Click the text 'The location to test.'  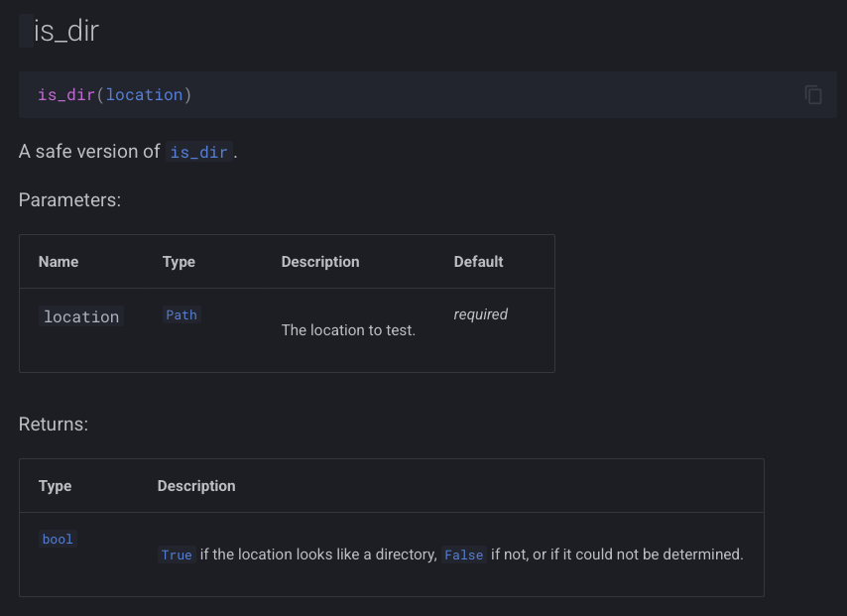(x=348, y=330)
